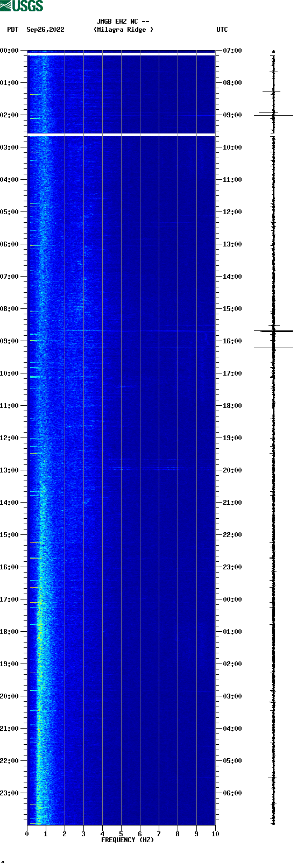Click the frequency axis tick '5'
297x868 pixels.
coord(121,834)
